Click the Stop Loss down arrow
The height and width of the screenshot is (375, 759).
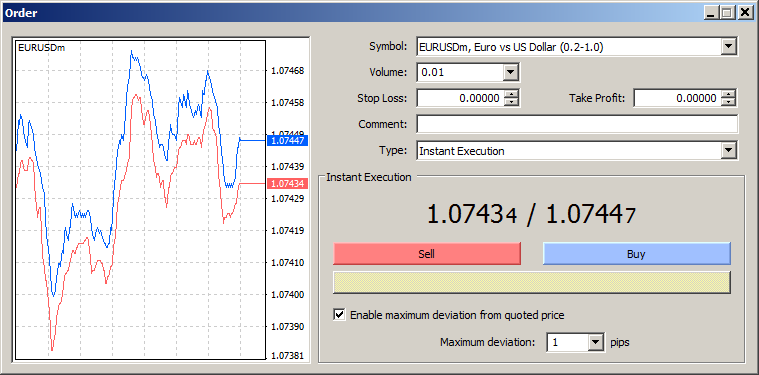[x=511, y=102]
